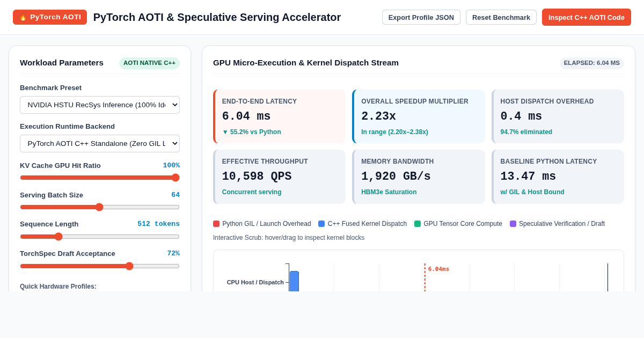
Task: Click the green GPU Tensor Core legend swatch
Action: pos(418,224)
